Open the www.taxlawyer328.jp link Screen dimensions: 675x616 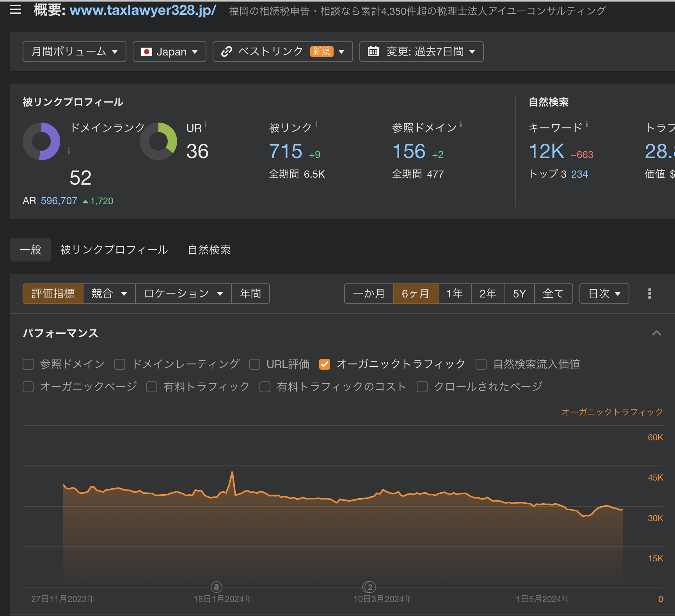(x=143, y=10)
